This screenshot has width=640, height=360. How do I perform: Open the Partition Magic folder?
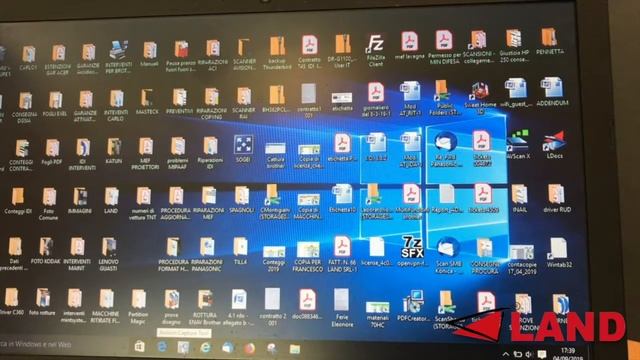138,300
